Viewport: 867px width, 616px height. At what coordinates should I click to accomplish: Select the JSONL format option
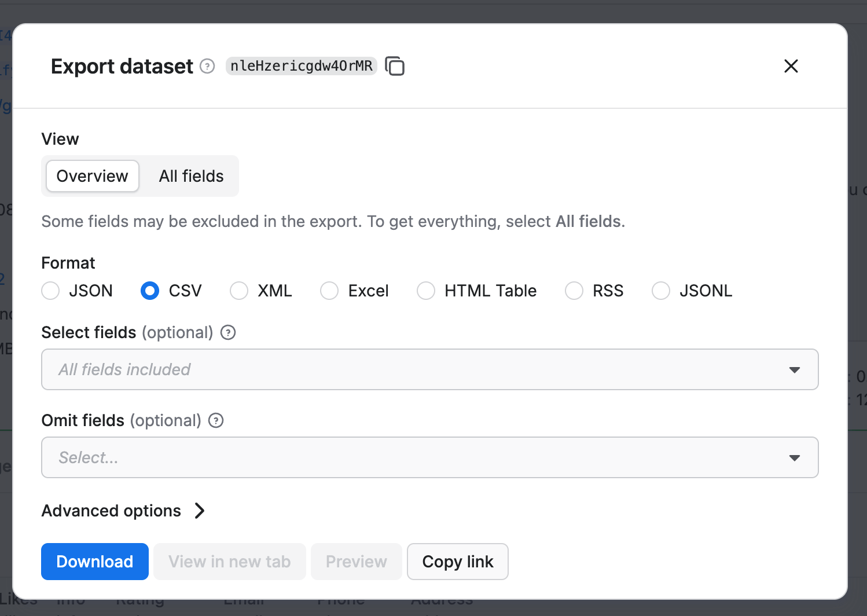point(660,291)
